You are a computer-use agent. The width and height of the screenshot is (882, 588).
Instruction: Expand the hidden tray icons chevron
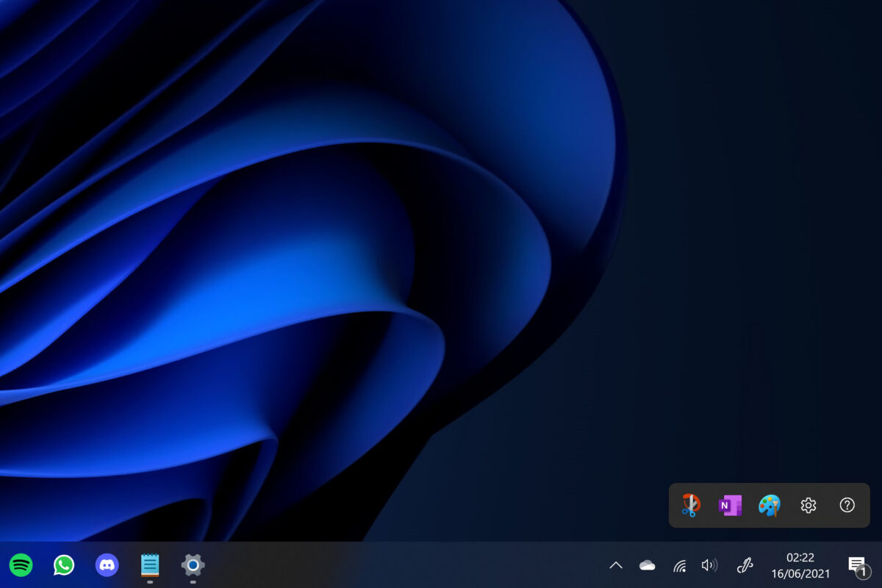coord(616,565)
